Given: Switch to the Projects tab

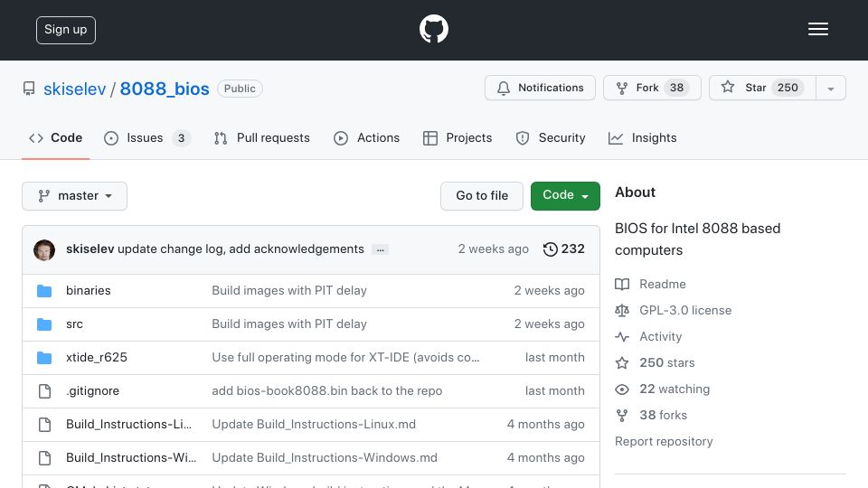Looking at the screenshot, I should click(x=458, y=137).
